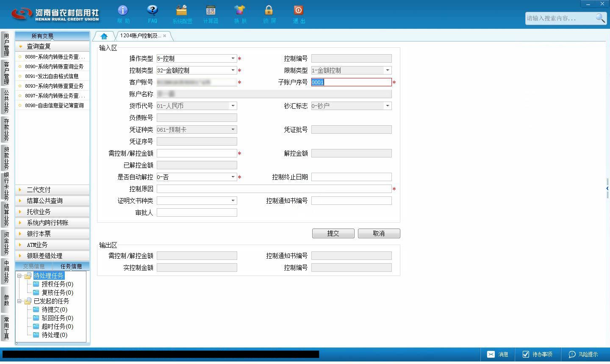Click the 控制通知书编号 input field

click(x=352, y=201)
